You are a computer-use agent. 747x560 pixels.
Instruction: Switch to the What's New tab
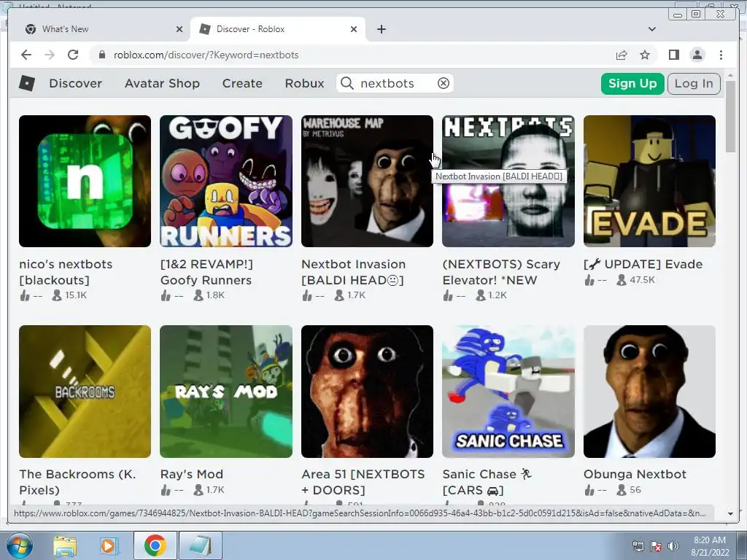tap(104, 29)
